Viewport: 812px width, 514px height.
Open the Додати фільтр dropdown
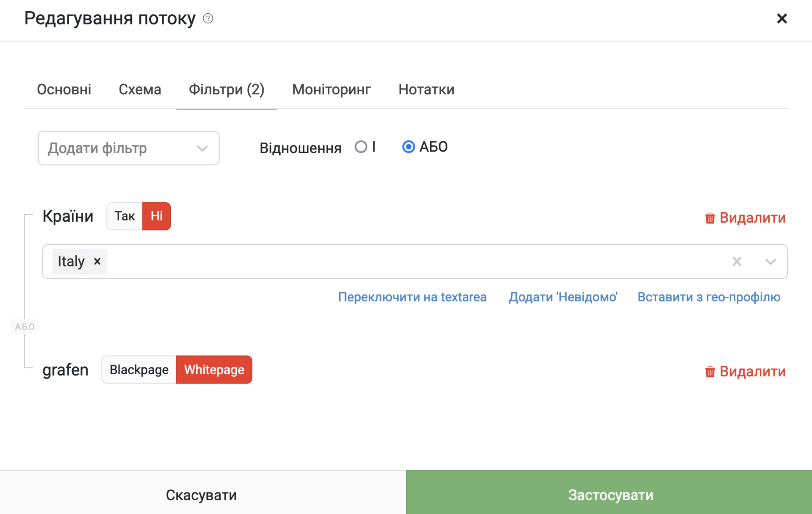pos(128,148)
